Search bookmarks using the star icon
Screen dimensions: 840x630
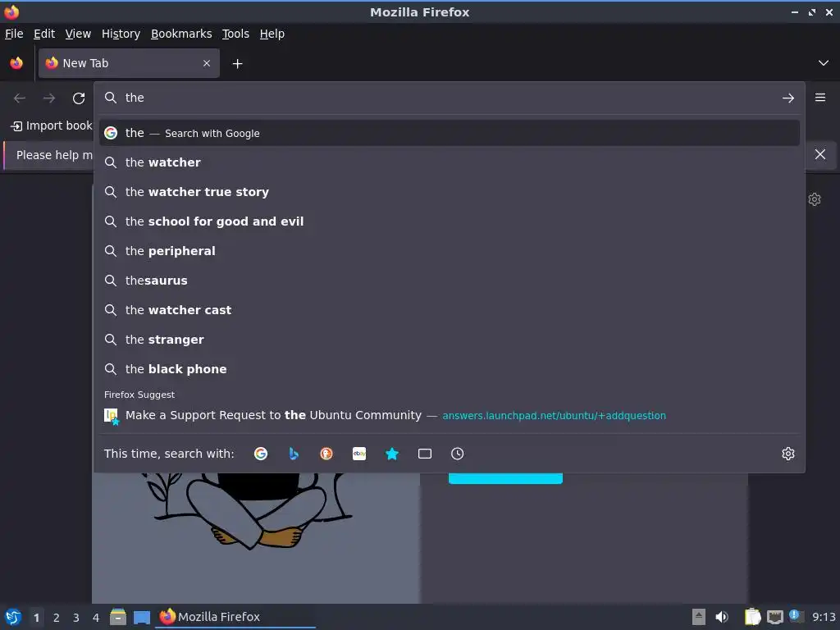pyautogui.click(x=392, y=454)
